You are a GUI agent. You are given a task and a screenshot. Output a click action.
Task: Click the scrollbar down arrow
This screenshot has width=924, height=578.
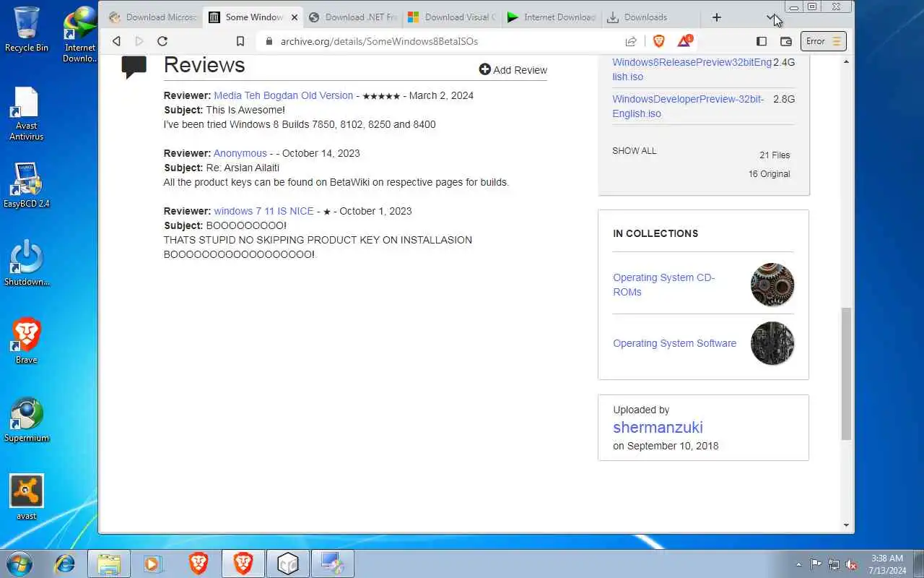(846, 525)
